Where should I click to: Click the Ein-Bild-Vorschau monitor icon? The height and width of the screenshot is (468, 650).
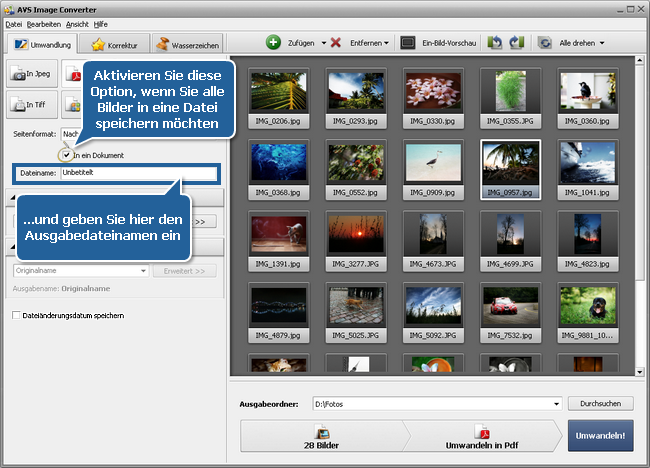point(407,43)
